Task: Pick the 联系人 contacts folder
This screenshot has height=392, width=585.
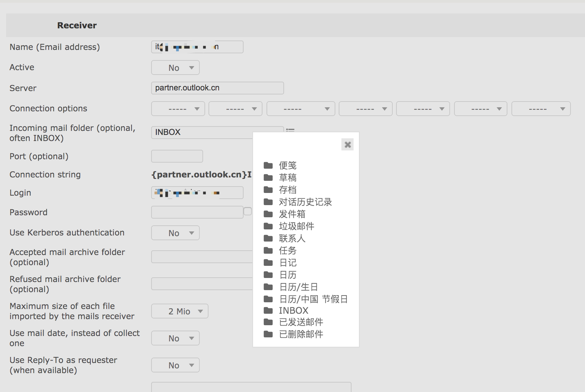Action: point(291,239)
